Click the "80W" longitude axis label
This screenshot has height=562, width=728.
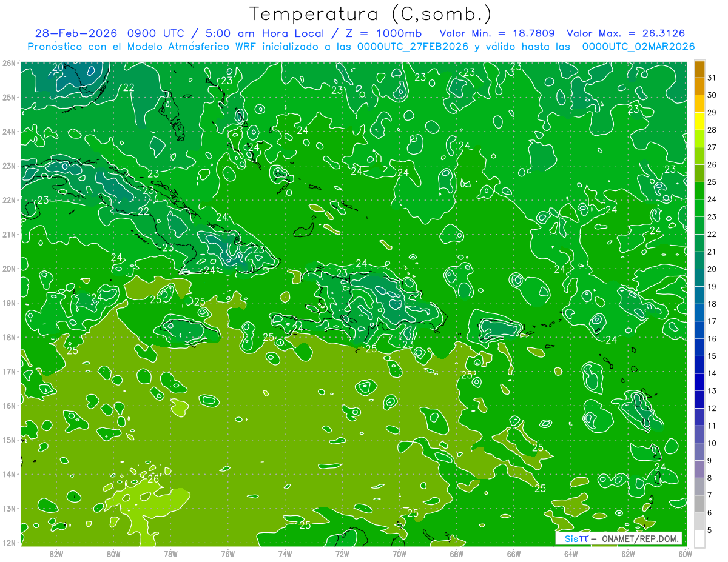113,553
